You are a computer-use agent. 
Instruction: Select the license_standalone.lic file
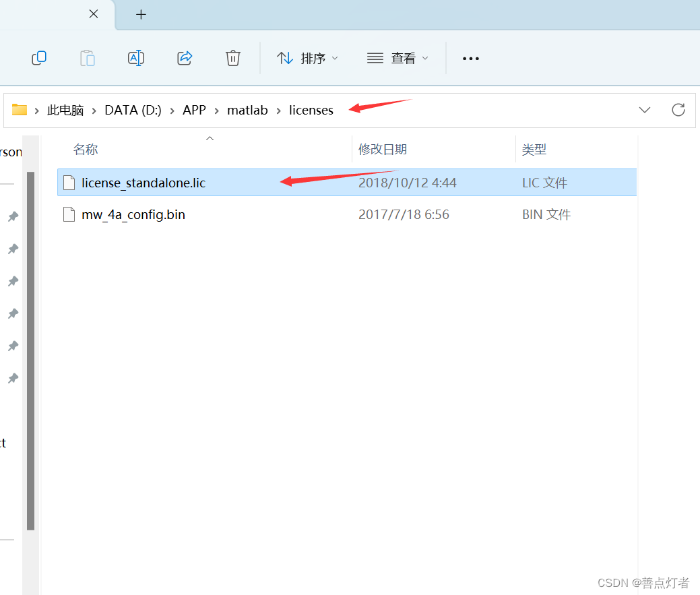click(x=143, y=182)
